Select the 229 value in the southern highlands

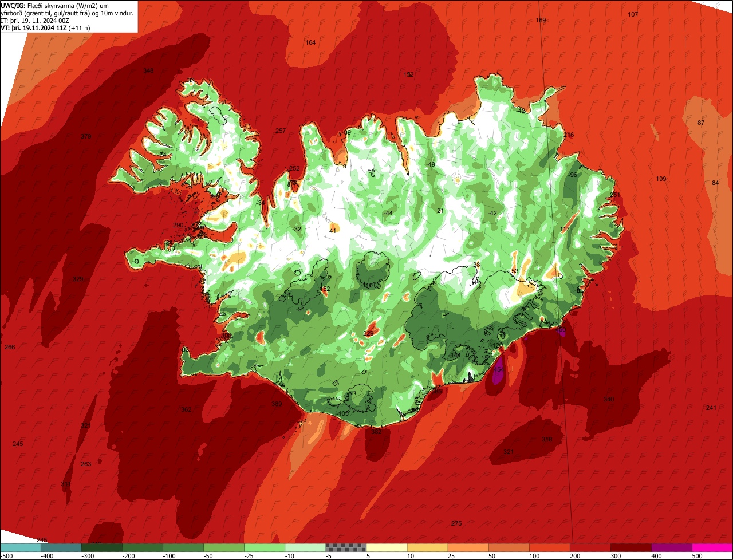369,333
